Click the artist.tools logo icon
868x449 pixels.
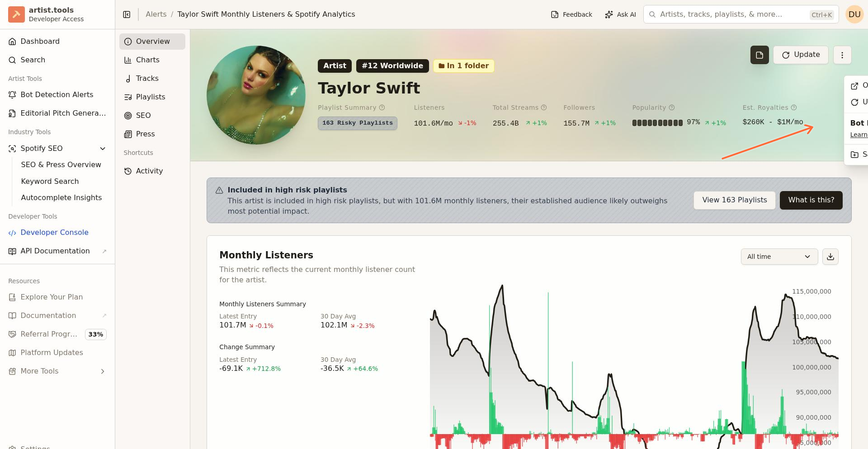(x=16, y=14)
